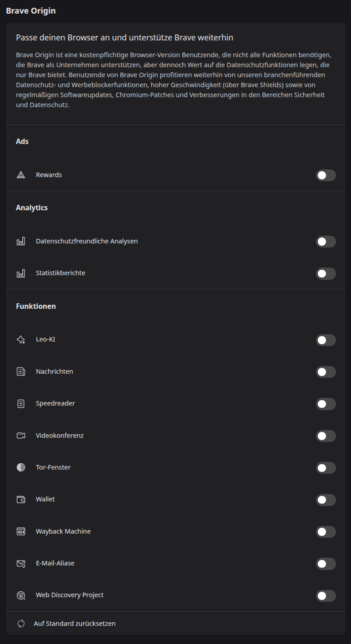Click the Leo-KI sparkle icon
The image size is (351, 644).
(21, 340)
